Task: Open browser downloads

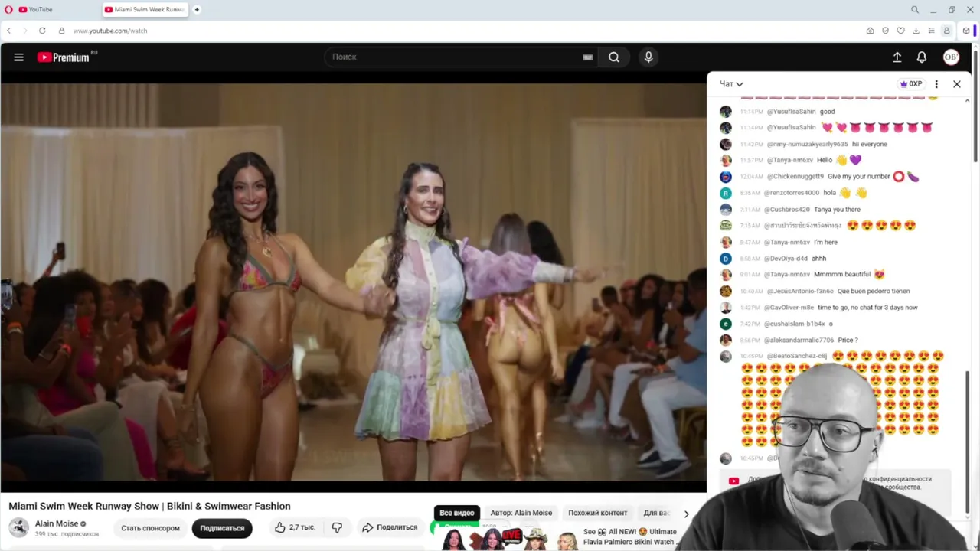Action: pos(916,31)
